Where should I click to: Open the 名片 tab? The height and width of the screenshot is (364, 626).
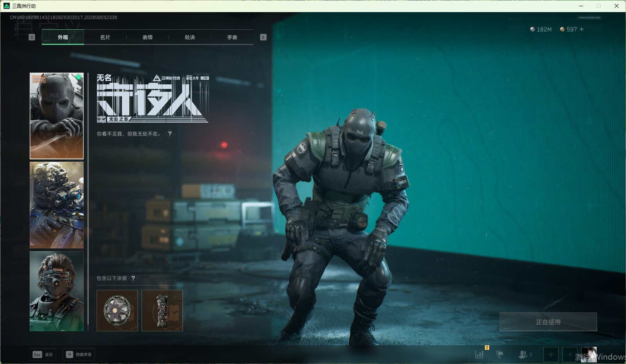(x=105, y=37)
